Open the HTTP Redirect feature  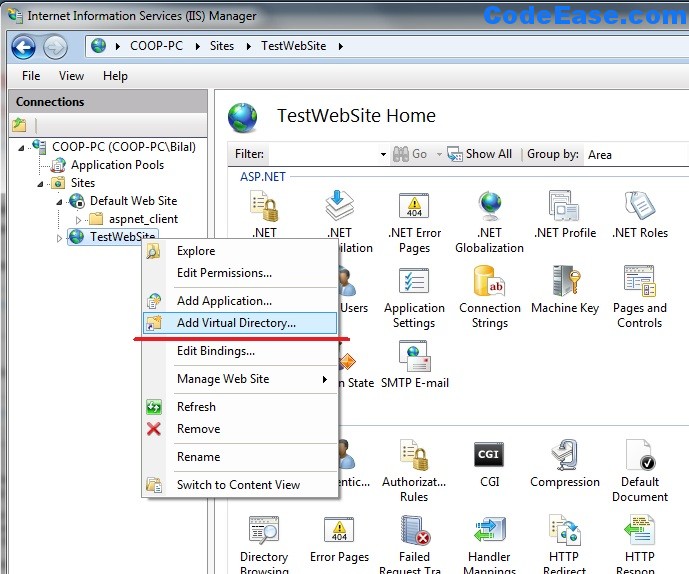tap(565, 544)
